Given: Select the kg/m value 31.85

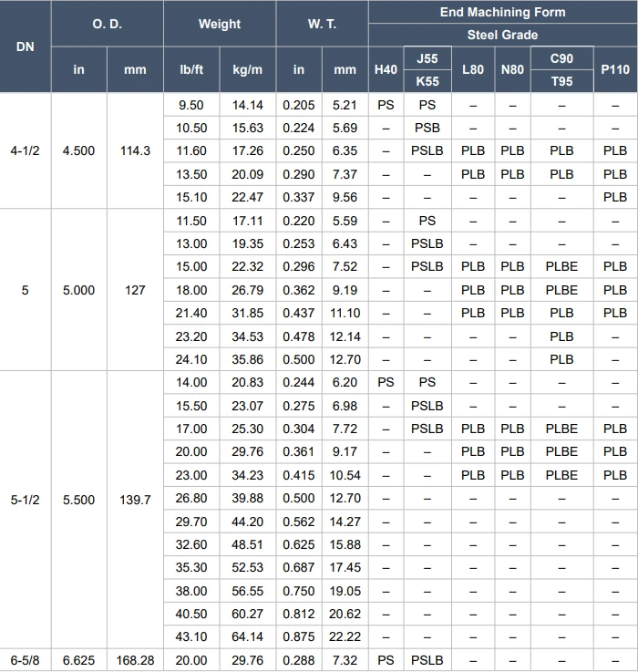Looking at the screenshot, I should click(x=248, y=313).
